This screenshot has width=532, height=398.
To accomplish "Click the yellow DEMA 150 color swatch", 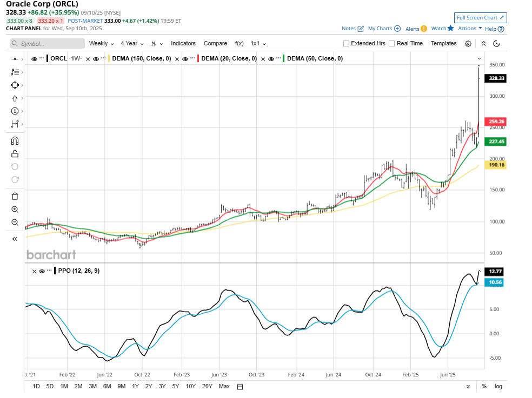I will pos(109,59).
